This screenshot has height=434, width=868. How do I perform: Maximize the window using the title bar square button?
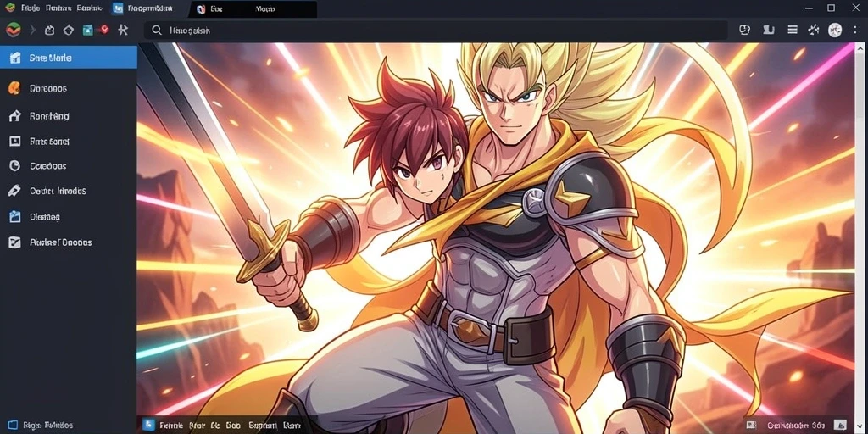pyautogui.click(x=831, y=8)
